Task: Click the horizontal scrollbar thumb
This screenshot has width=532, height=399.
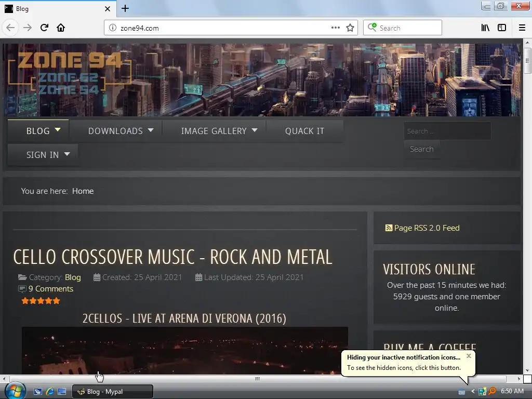Action: (x=258, y=379)
